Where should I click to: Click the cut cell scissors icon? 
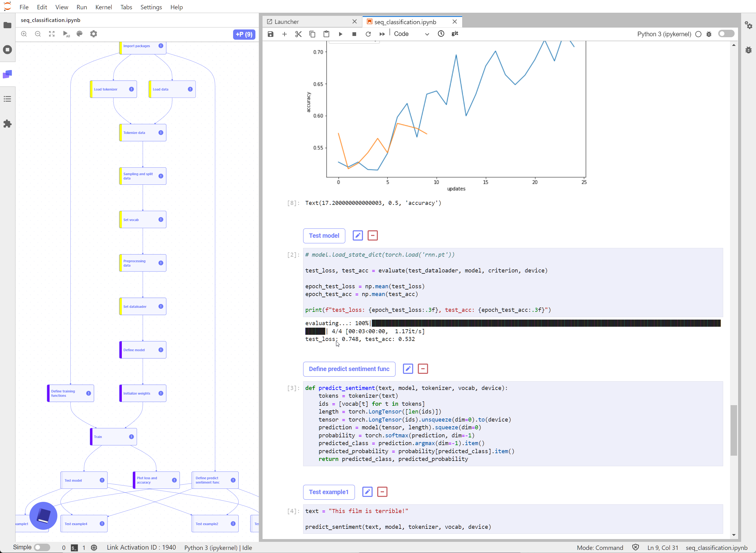point(298,34)
